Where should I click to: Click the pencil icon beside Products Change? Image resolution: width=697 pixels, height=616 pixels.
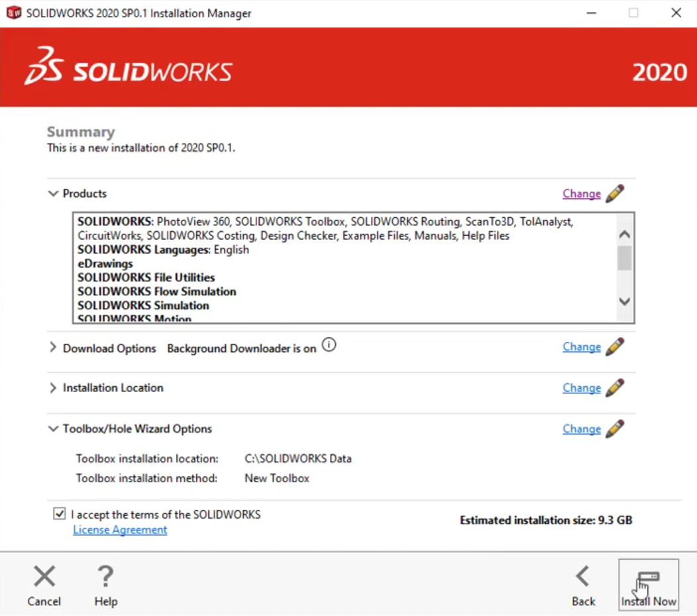pyautogui.click(x=614, y=193)
